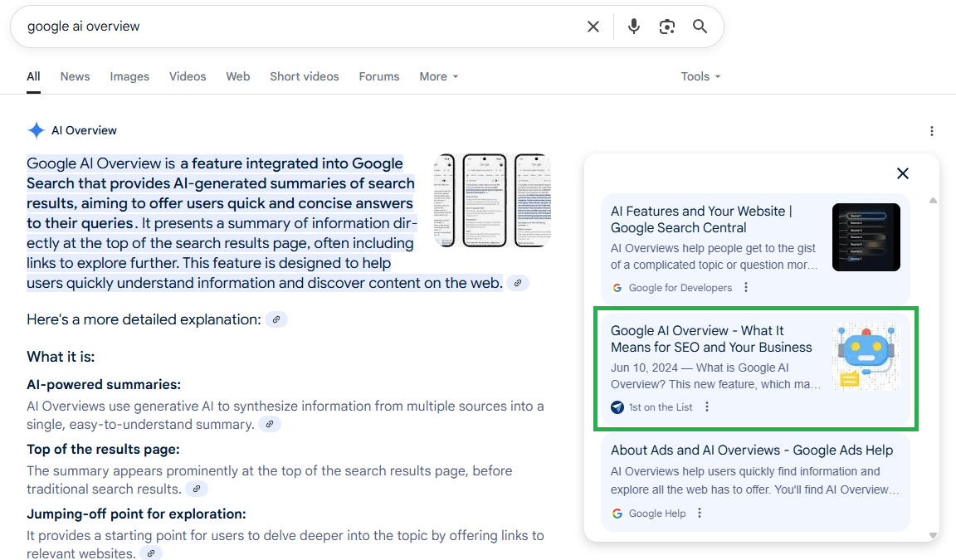Click the search magnifier icon
The height and width of the screenshot is (560, 956).
[x=700, y=26]
